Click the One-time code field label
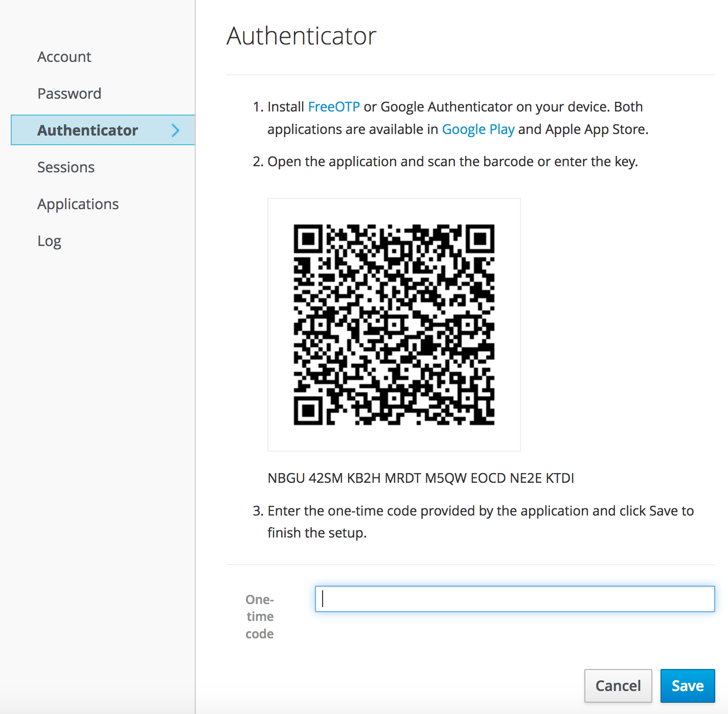The height and width of the screenshot is (714, 728). [260, 616]
